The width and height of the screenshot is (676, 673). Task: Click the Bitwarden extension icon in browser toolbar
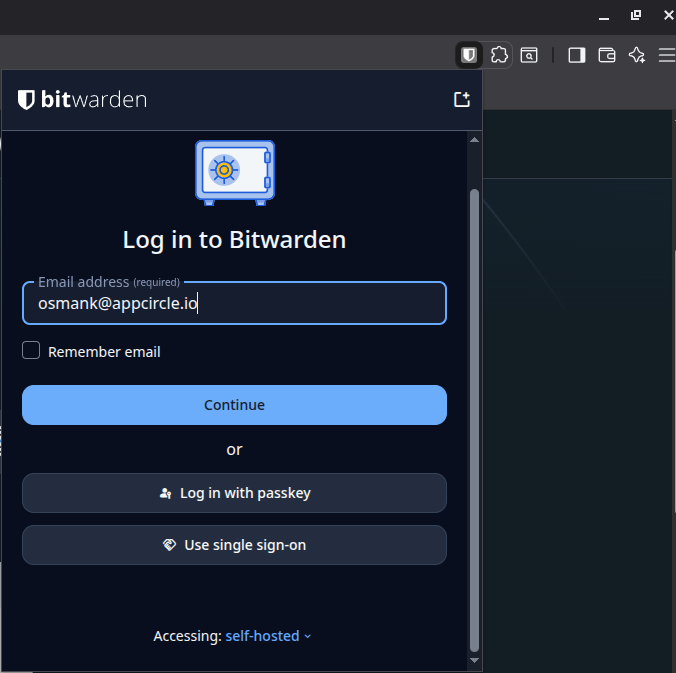point(469,55)
